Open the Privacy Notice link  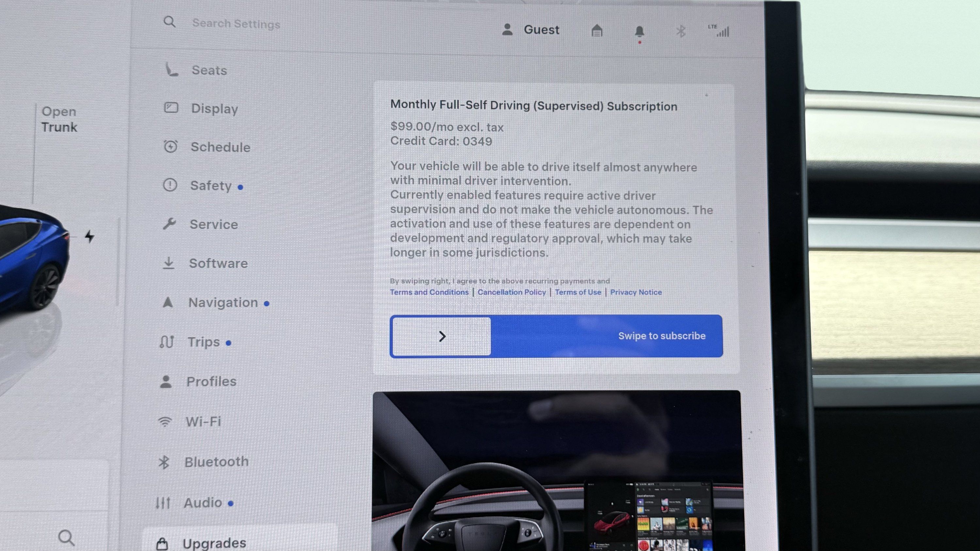[x=636, y=292]
